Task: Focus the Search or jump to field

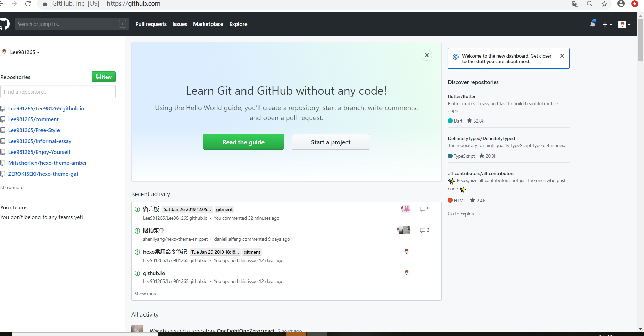Action: click(x=72, y=24)
